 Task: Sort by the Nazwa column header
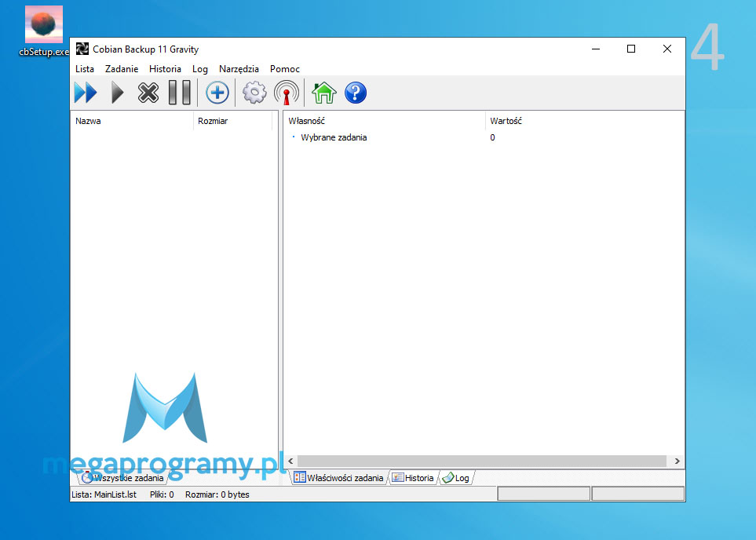click(132, 121)
